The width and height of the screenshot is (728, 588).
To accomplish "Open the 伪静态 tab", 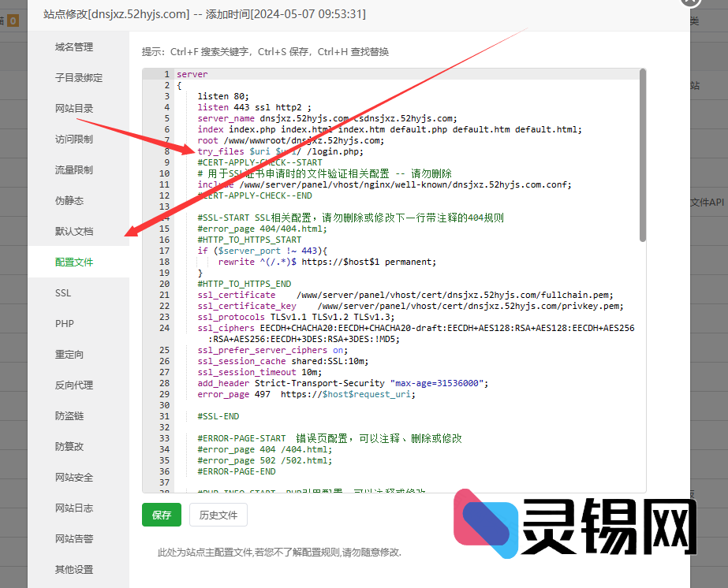I will point(69,200).
